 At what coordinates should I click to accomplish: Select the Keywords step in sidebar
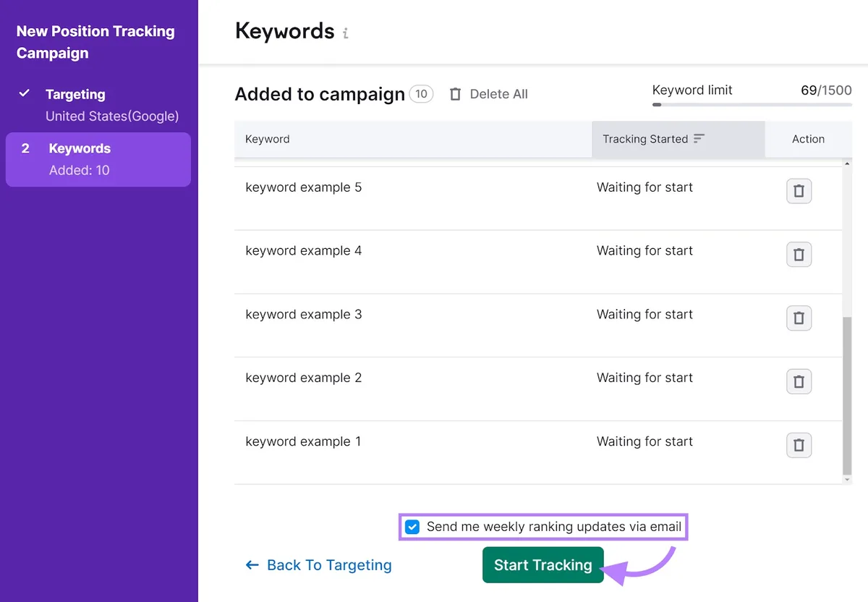(98, 159)
